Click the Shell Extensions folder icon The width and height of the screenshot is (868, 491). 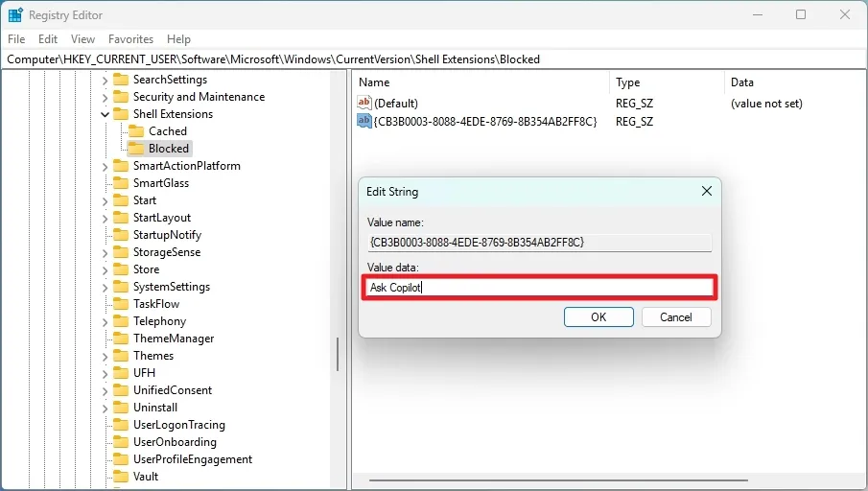tap(121, 114)
